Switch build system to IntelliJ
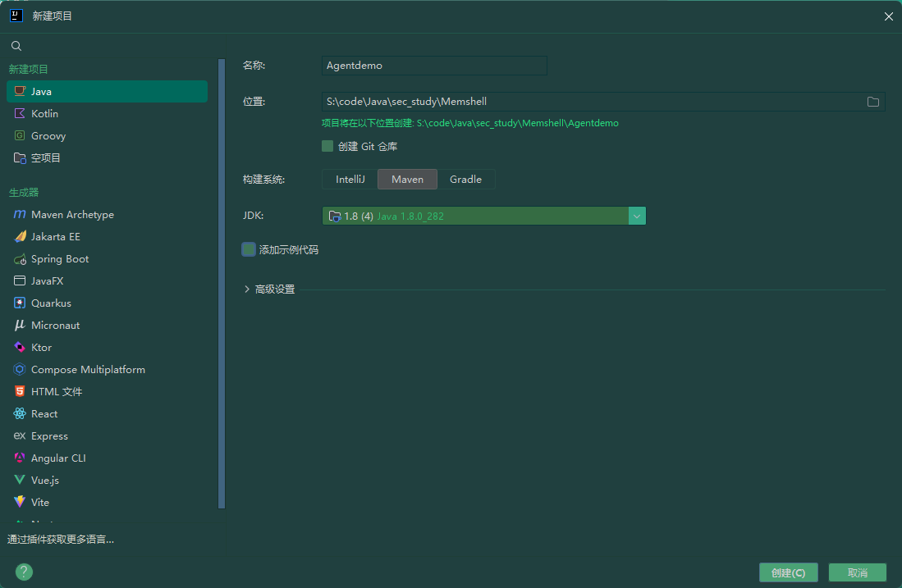The image size is (902, 588). click(350, 180)
